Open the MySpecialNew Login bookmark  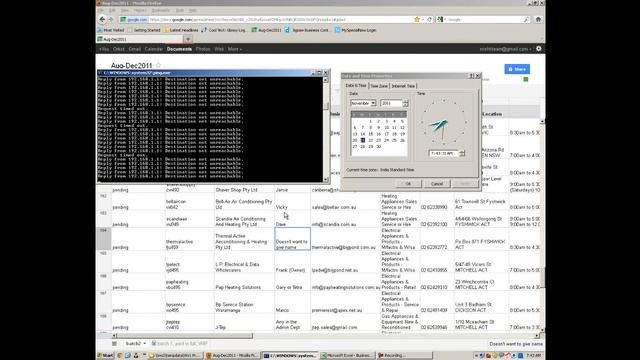pos(356,30)
